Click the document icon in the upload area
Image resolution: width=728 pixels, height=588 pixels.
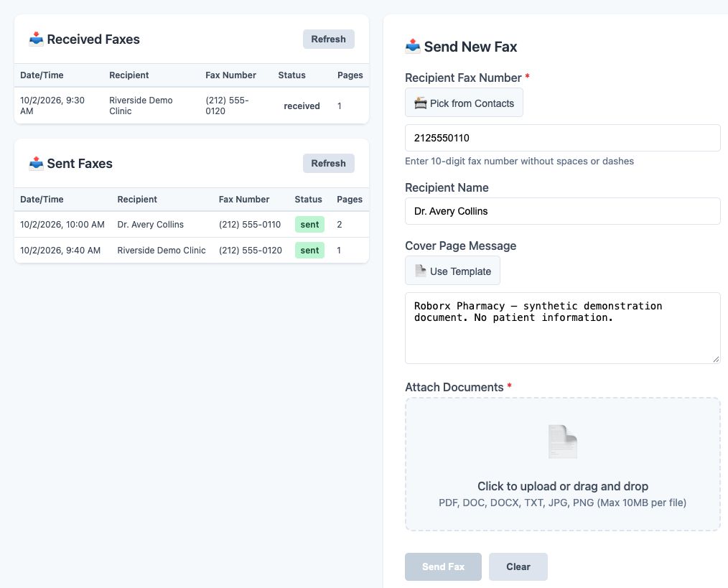pos(563,442)
